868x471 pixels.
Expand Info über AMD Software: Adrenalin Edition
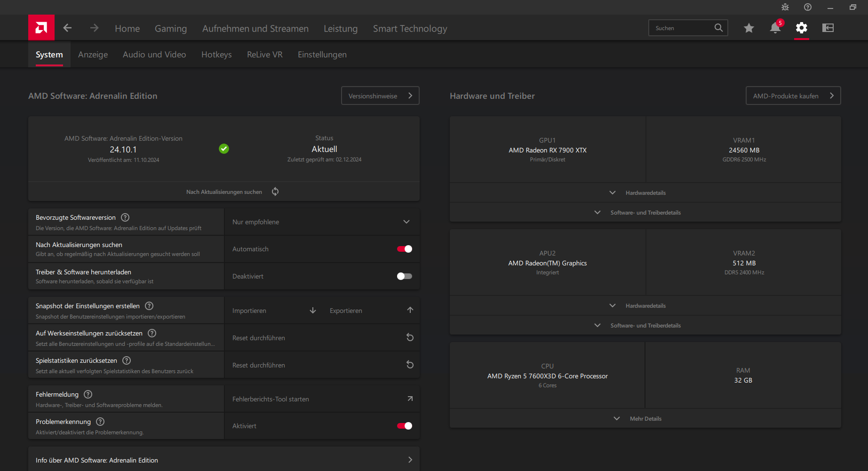tap(224, 460)
